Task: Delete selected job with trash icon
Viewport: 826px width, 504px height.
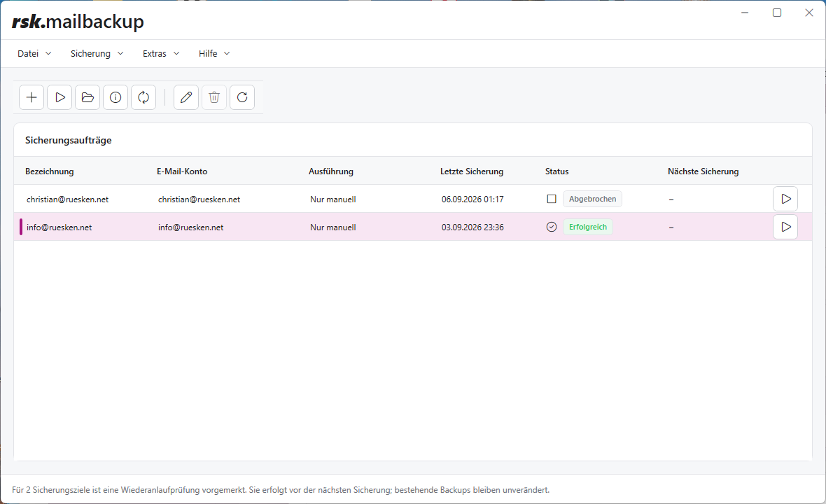Action: point(214,97)
